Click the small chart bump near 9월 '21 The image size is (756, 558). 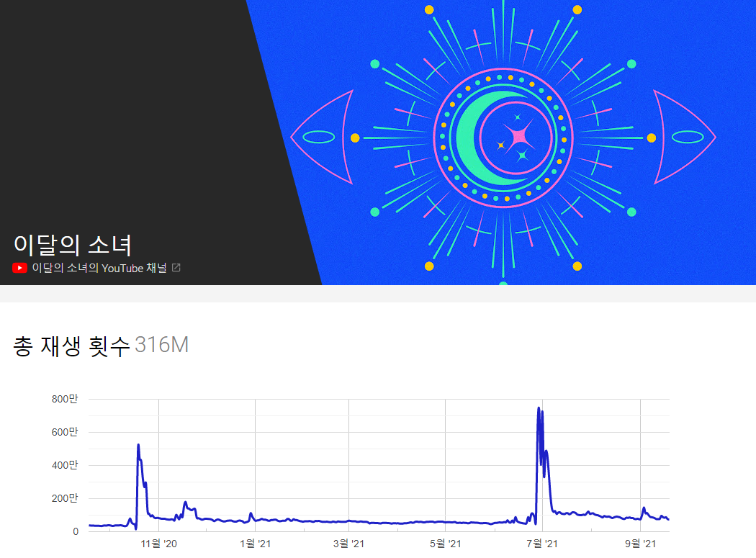pos(644,508)
